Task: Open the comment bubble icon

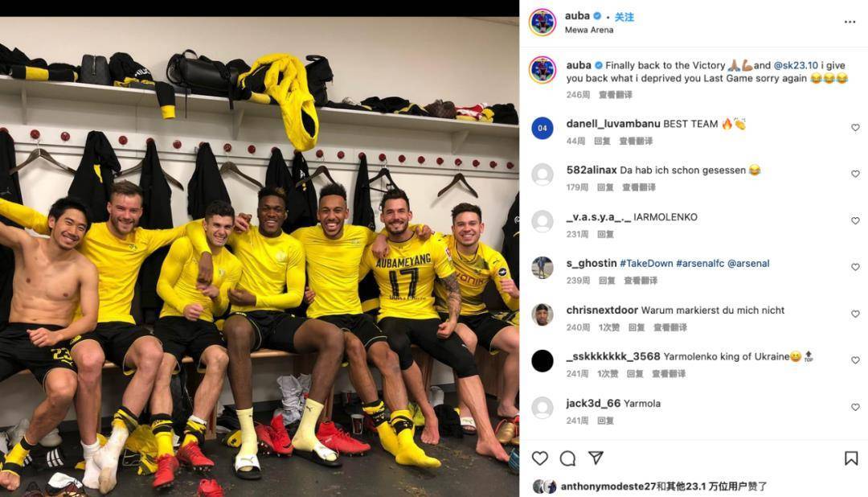Action: coord(567,458)
